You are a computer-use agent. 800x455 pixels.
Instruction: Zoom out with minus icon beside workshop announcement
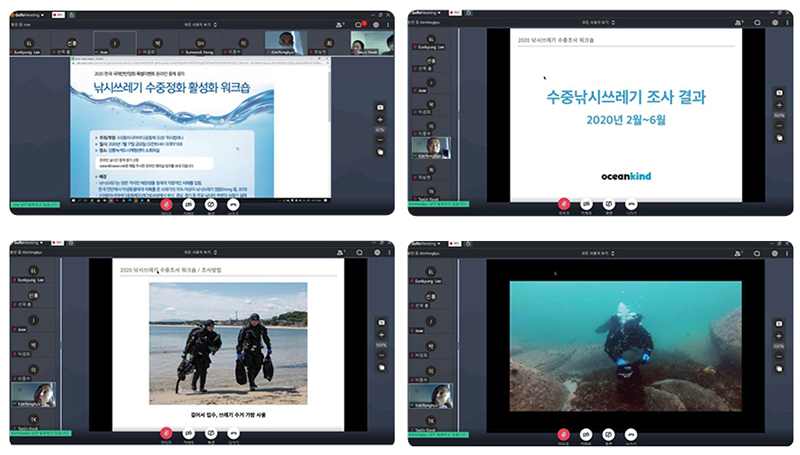click(x=380, y=140)
